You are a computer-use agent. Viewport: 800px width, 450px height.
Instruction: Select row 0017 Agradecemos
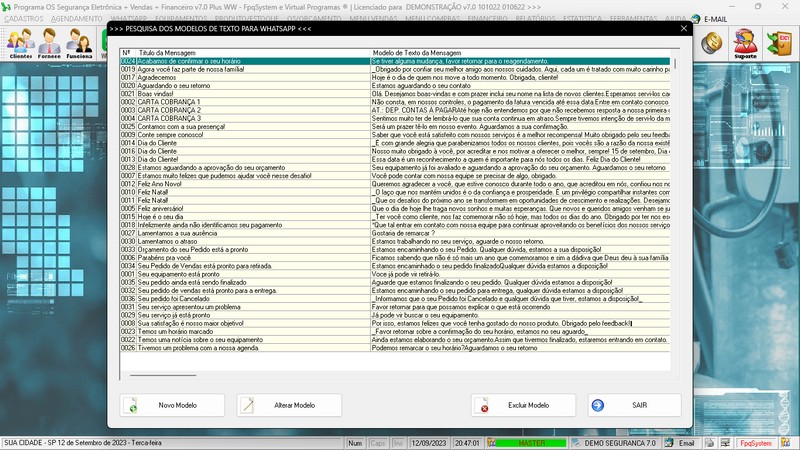(x=395, y=78)
